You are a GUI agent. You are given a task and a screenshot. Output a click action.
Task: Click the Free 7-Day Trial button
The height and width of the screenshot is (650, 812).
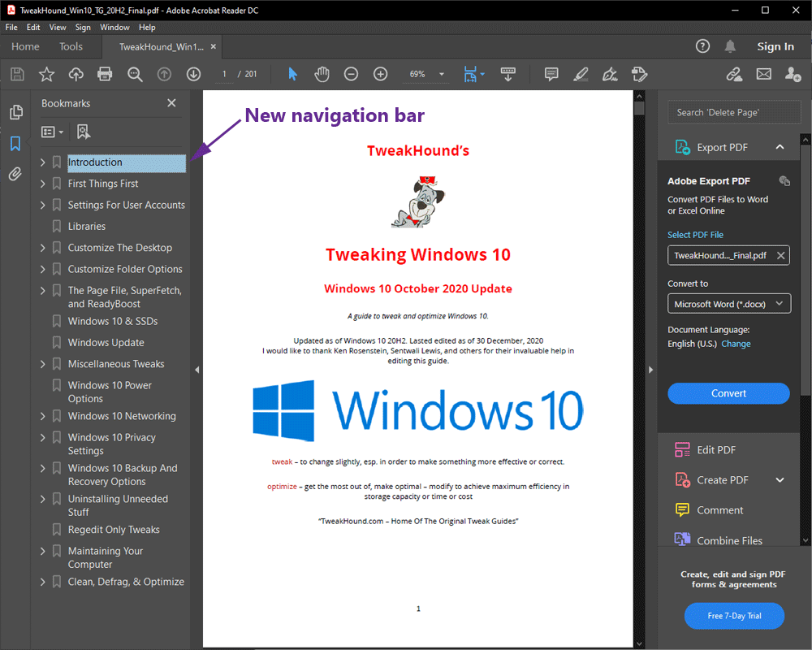(x=734, y=616)
